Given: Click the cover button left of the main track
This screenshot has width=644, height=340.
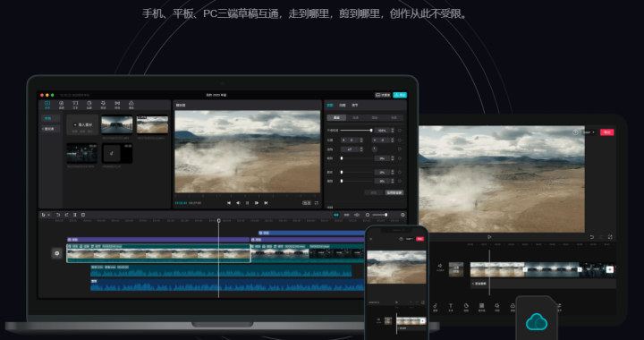Looking at the screenshot, I should coord(56,253).
